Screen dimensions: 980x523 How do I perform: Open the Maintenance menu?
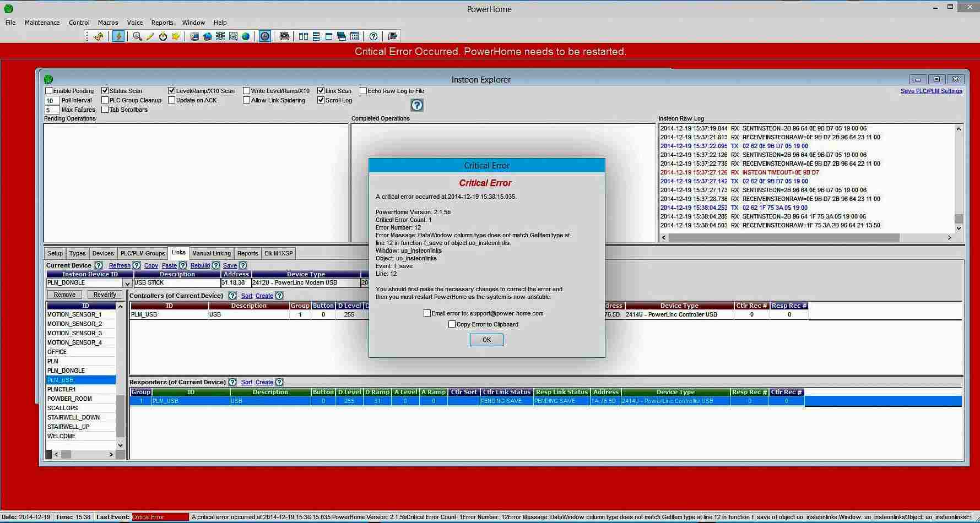tap(42, 23)
